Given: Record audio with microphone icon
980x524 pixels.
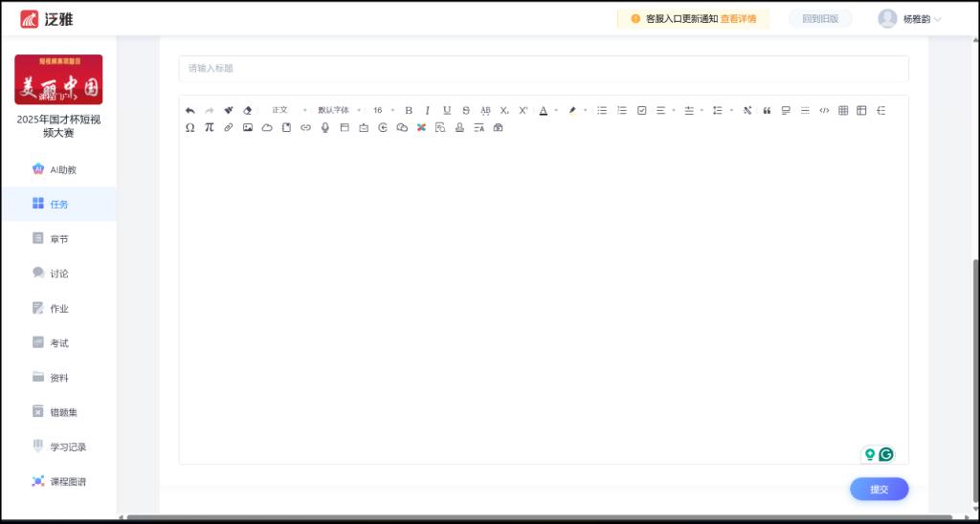Looking at the screenshot, I should coord(325,127).
